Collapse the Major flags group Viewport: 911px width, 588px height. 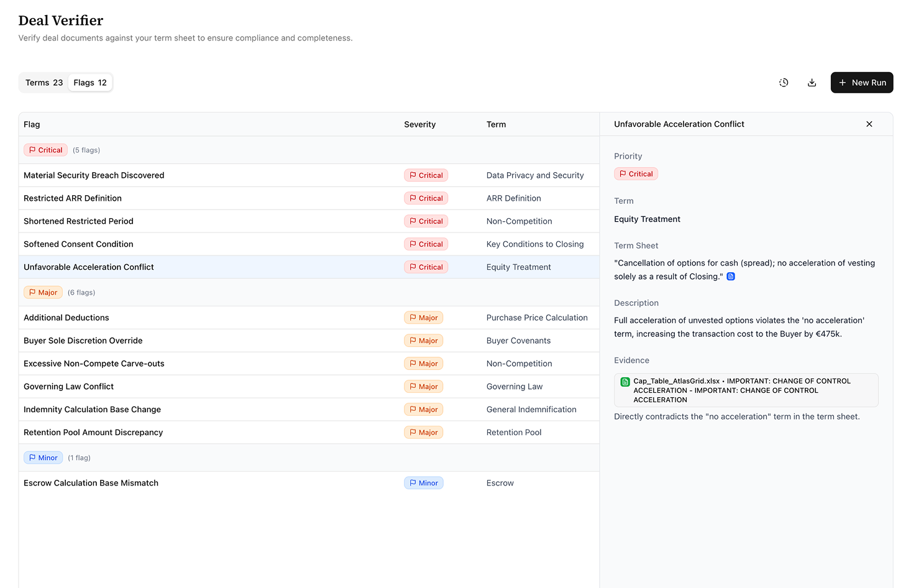43,292
